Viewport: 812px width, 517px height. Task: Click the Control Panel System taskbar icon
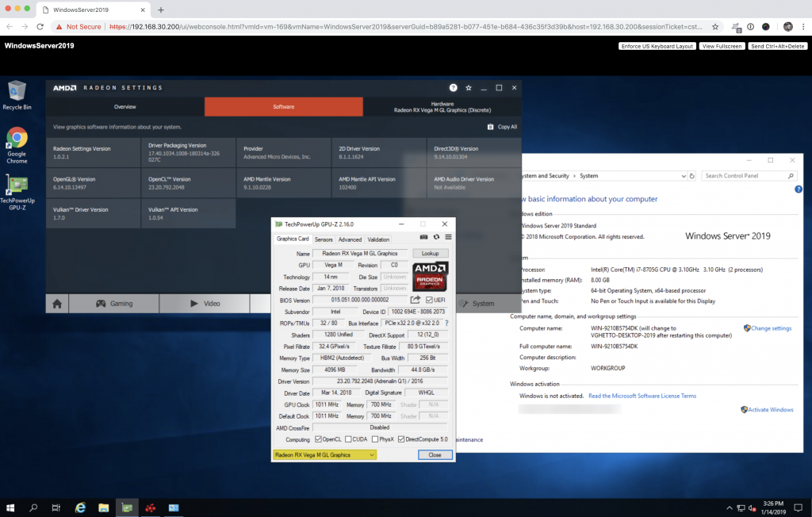(174, 507)
